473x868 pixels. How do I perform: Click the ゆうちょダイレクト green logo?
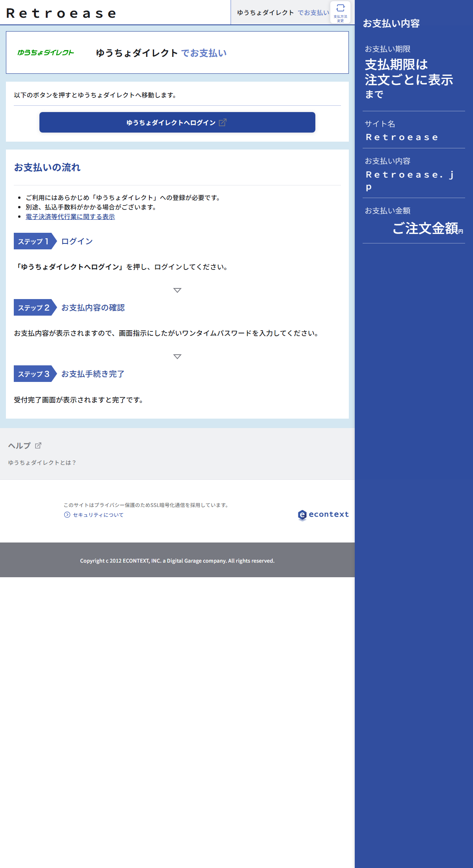tap(46, 52)
